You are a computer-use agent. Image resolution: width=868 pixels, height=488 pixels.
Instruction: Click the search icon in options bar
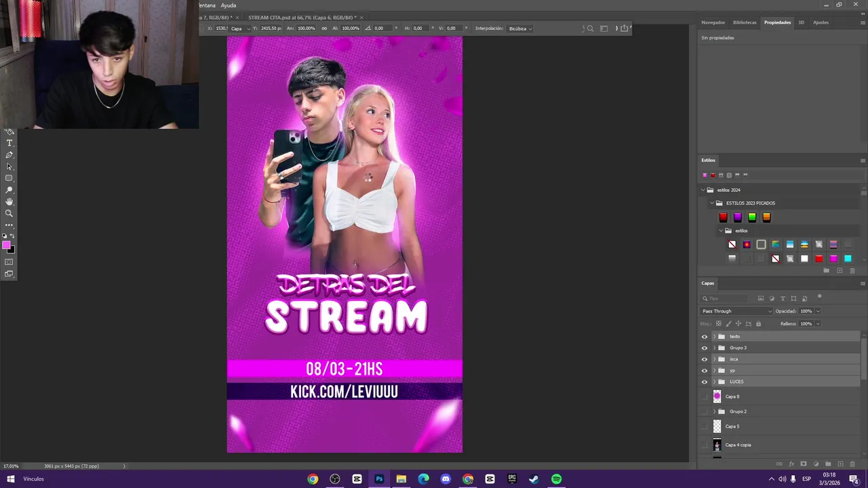click(x=590, y=28)
